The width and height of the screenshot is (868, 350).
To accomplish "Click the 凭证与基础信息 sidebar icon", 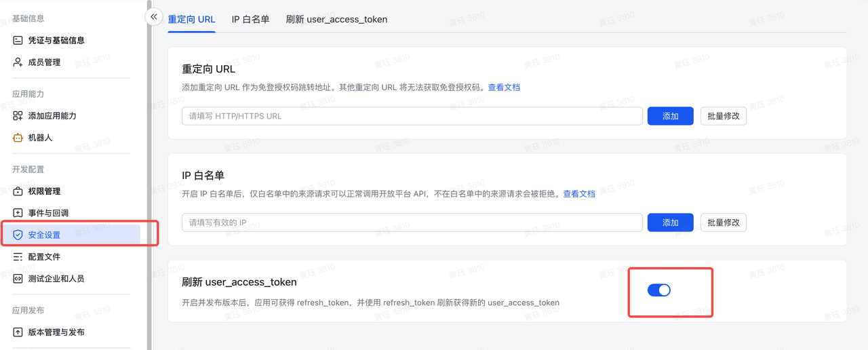I will tap(18, 40).
